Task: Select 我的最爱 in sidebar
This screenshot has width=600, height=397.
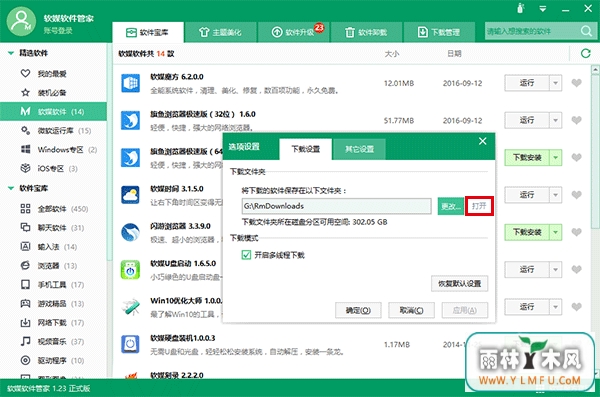Action: 53,74
